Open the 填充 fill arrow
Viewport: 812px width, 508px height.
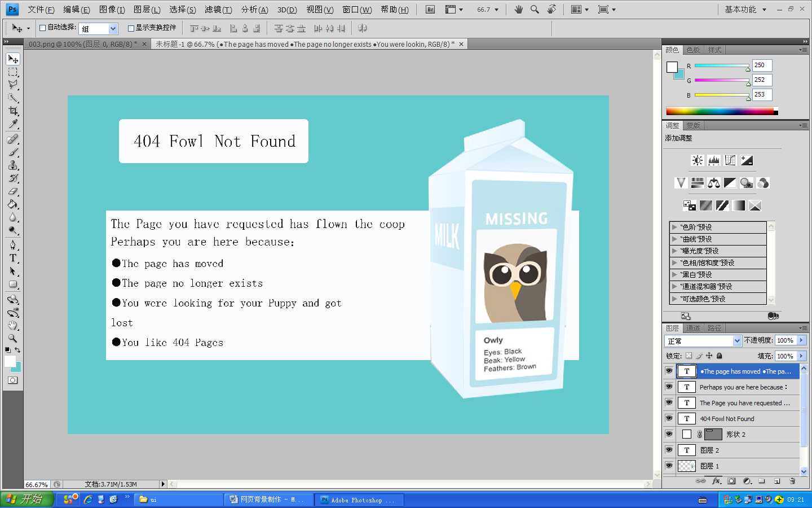pos(801,356)
